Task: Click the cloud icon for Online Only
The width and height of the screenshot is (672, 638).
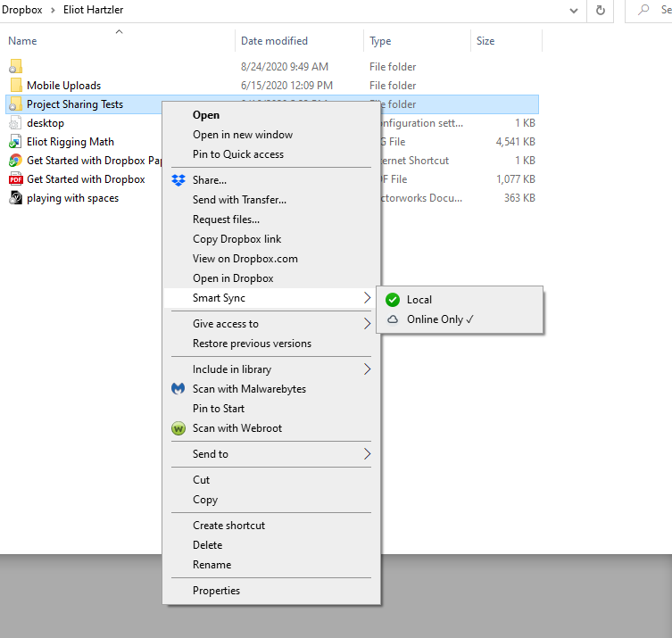Action: tap(393, 319)
